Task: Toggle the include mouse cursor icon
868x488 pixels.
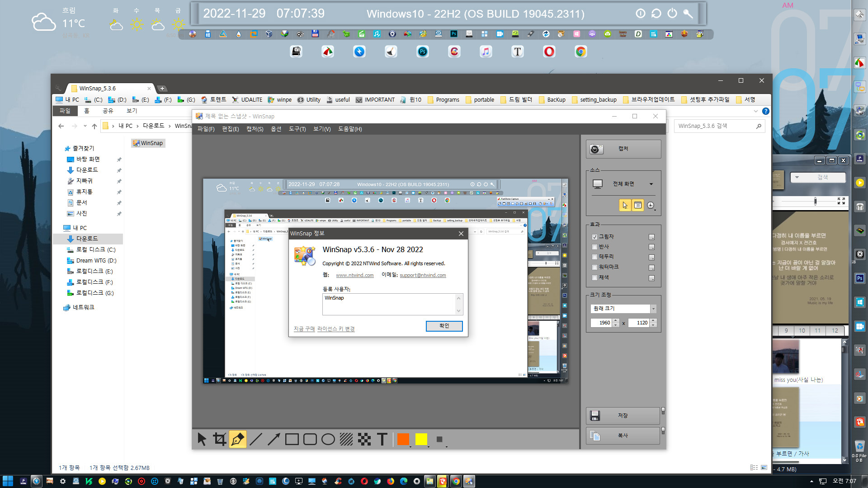Action: 625,205
